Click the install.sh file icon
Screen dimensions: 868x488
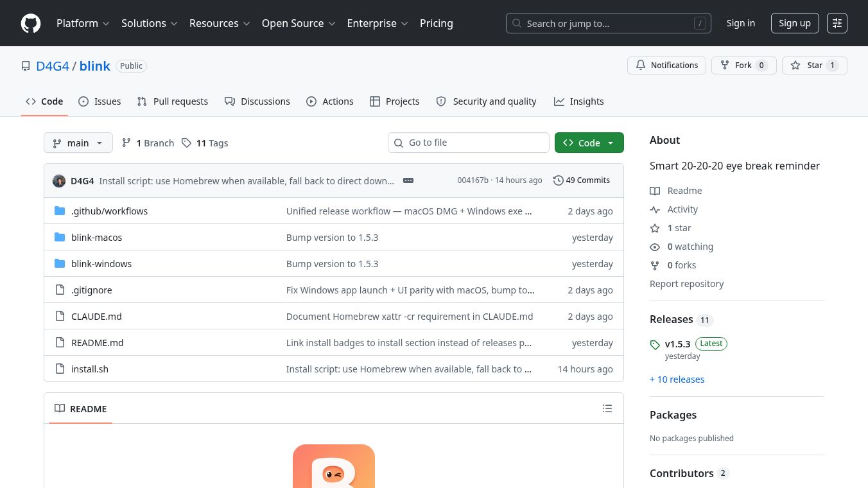60,369
